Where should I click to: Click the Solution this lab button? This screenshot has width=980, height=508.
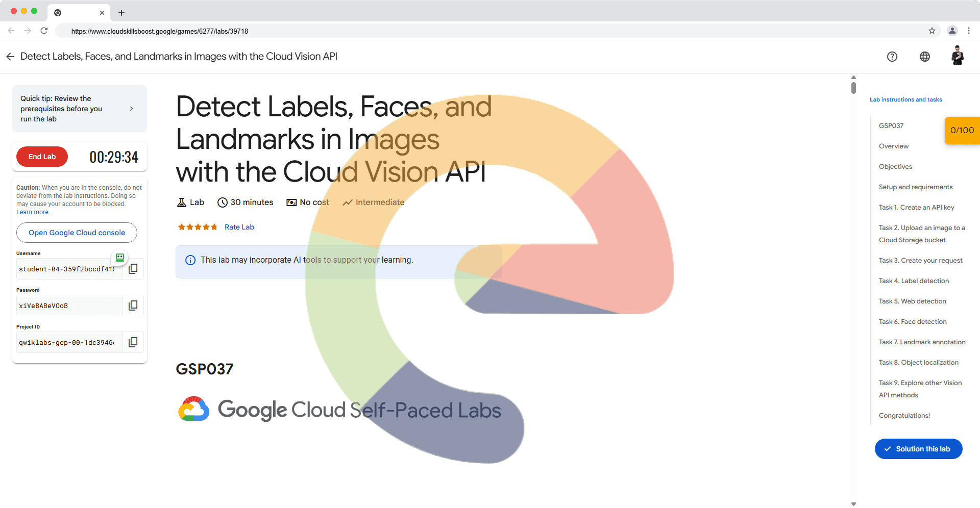coord(918,449)
